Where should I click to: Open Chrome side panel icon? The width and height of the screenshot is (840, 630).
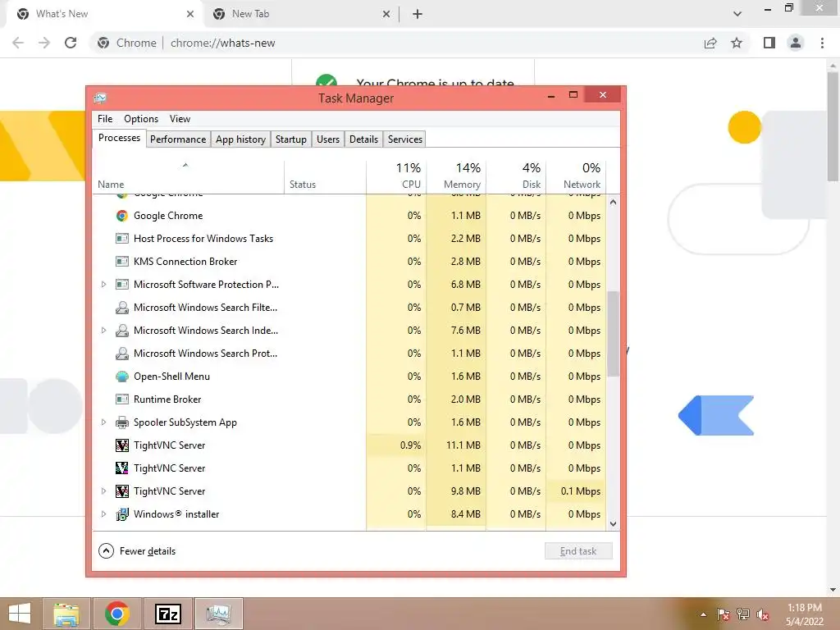click(769, 43)
